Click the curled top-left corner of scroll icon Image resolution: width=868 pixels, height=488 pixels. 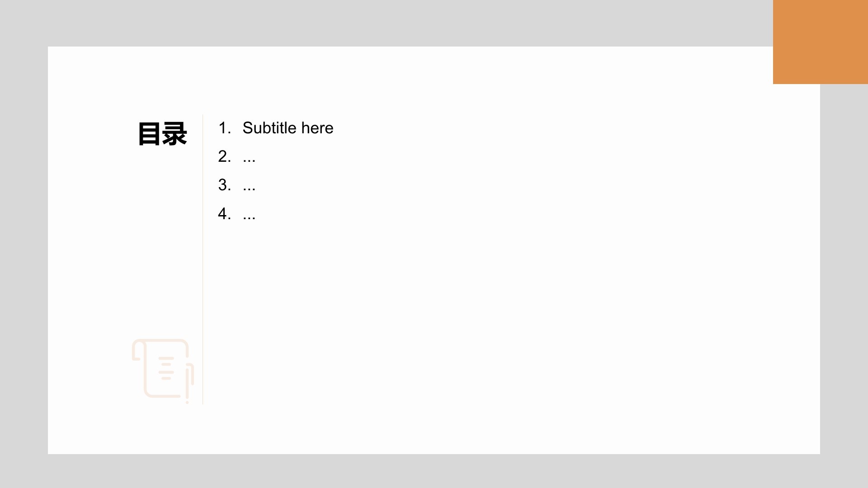click(x=139, y=350)
